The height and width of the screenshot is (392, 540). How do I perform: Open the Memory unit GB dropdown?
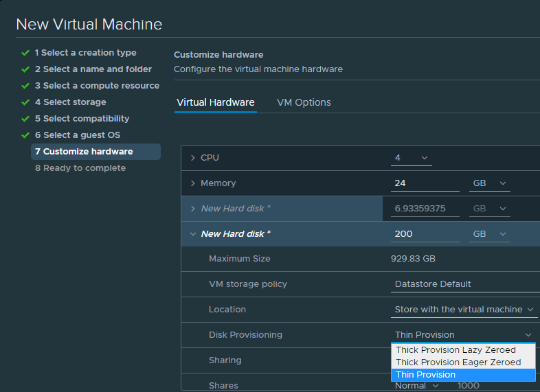tap(491, 183)
